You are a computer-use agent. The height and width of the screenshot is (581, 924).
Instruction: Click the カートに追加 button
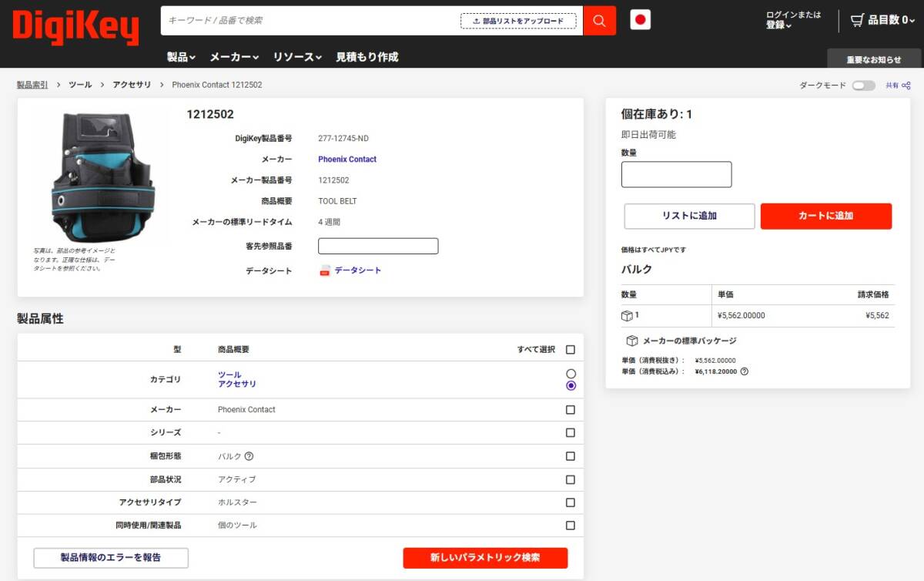826,216
